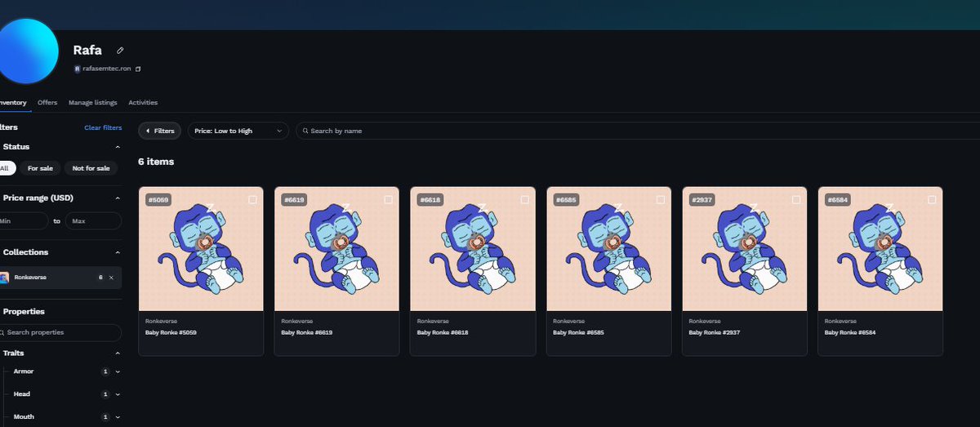Click the Search properties field
The height and width of the screenshot is (427, 980).
(x=60, y=332)
